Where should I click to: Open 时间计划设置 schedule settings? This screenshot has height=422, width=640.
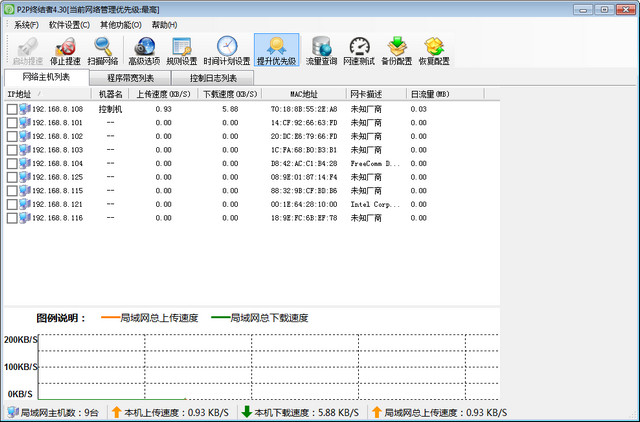click(x=227, y=50)
